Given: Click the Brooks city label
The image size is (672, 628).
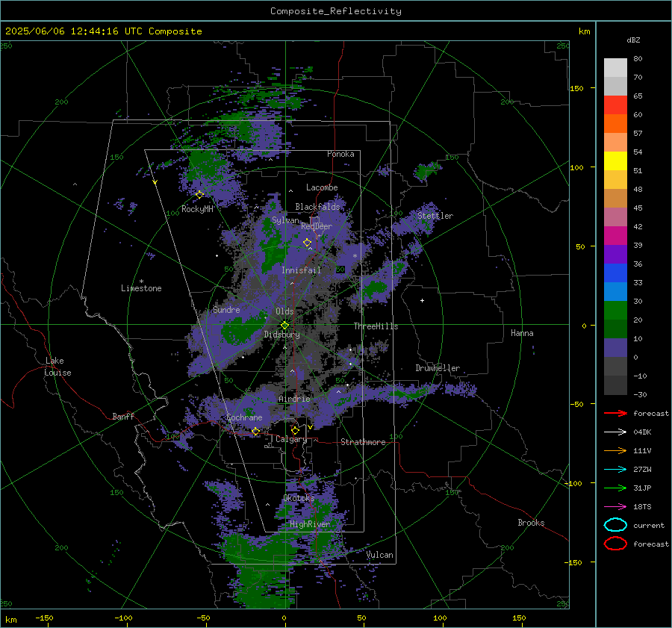Looking at the screenshot, I should 531,523.
